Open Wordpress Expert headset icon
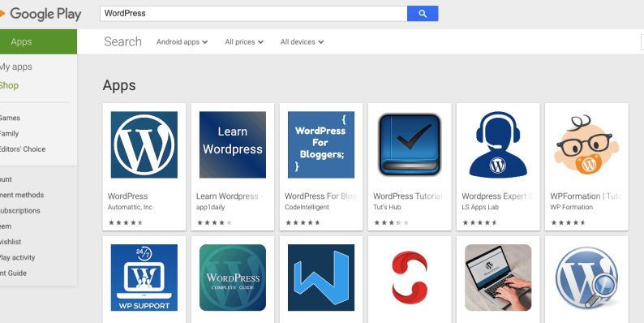This screenshot has width=644, height=323. [x=498, y=144]
